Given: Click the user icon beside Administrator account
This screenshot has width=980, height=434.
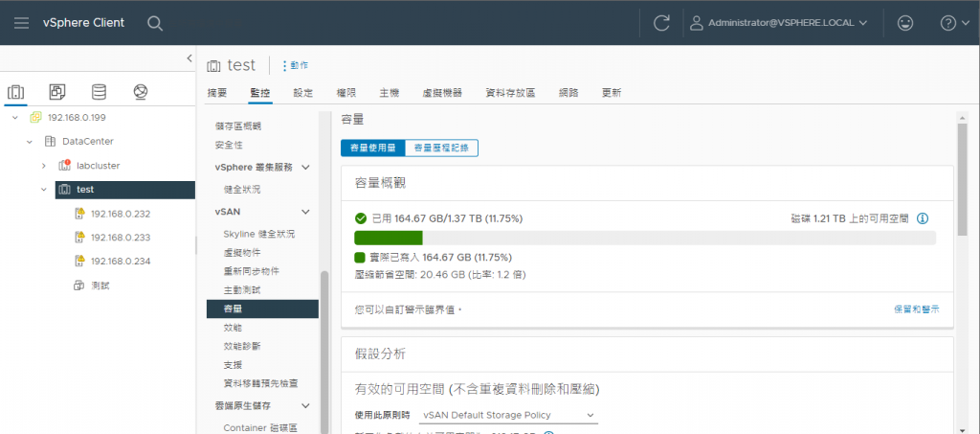Looking at the screenshot, I should click(x=696, y=23).
